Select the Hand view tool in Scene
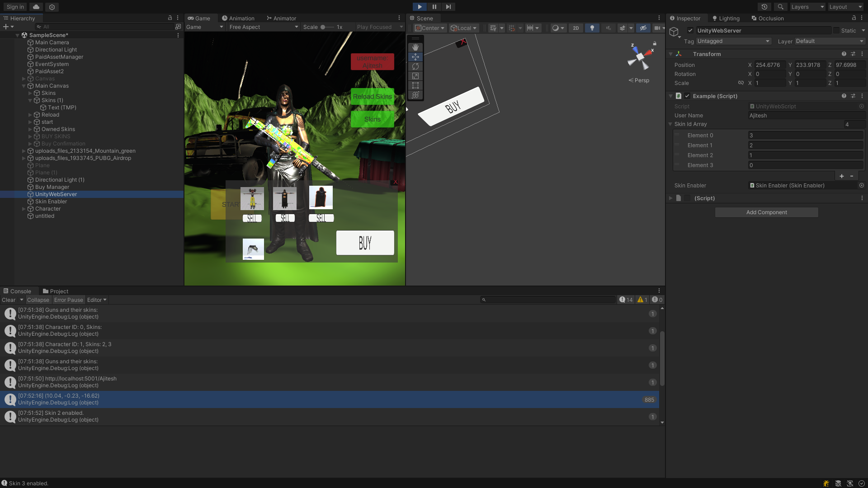This screenshot has height=488, width=868. (x=415, y=47)
